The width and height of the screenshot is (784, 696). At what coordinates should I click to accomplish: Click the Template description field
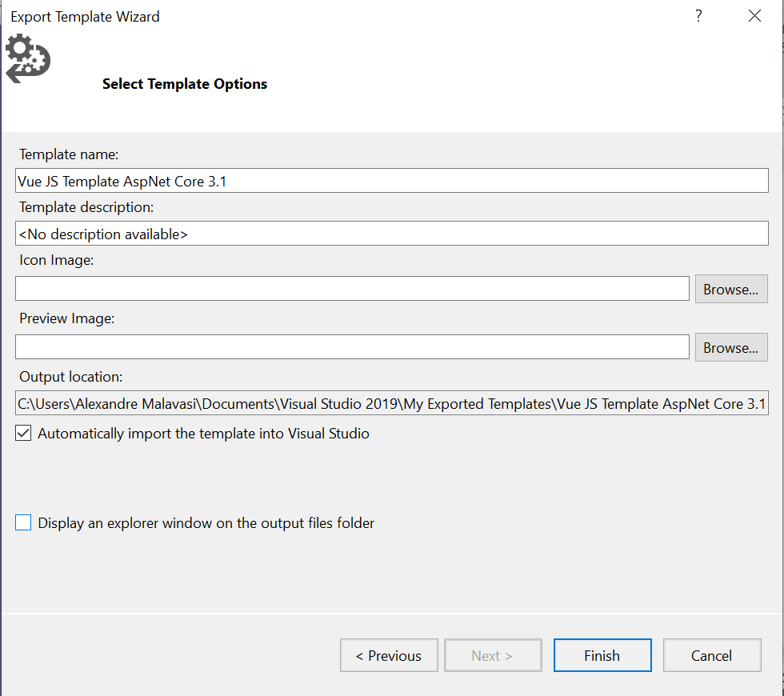point(391,234)
